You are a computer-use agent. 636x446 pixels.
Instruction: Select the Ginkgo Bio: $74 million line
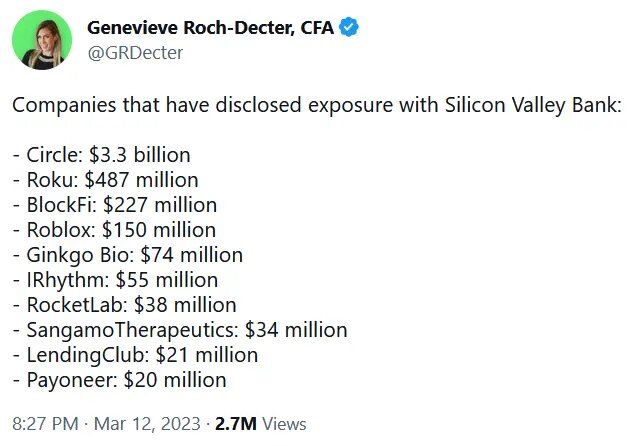[128, 255]
